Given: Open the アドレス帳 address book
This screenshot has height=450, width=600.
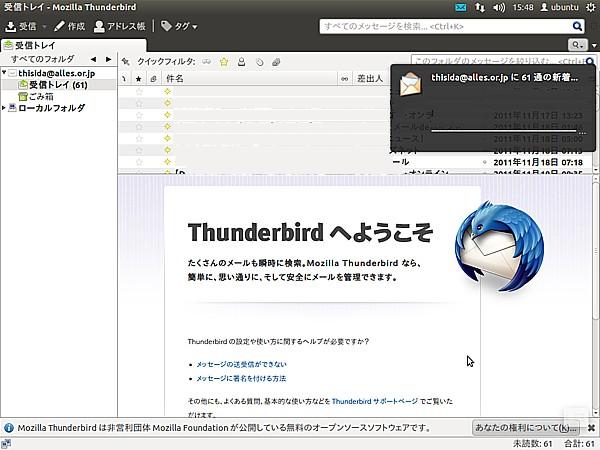Looking at the screenshot, I should (x=120, y=26).
